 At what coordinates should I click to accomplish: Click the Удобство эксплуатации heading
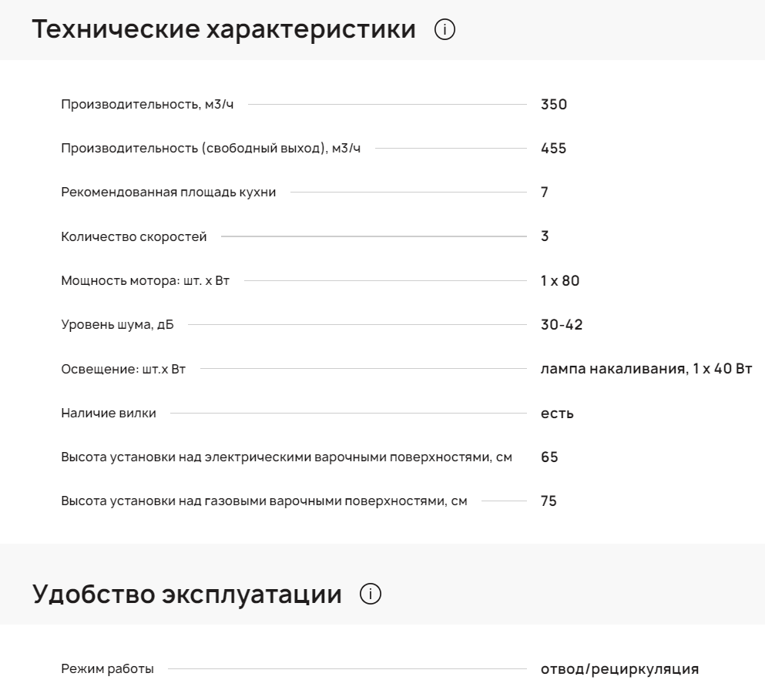point(187,594)
